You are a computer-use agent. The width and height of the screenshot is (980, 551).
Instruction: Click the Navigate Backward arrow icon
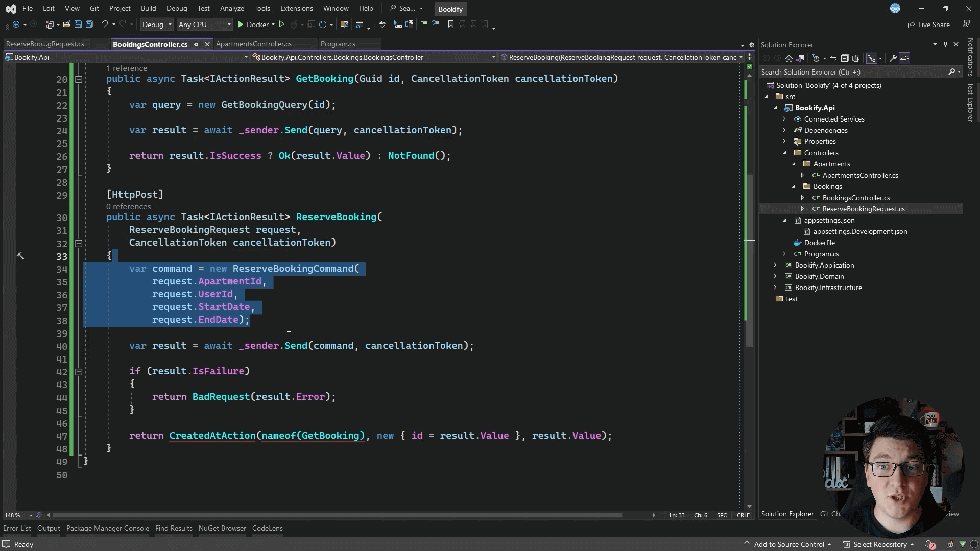[x=16, y=25]
